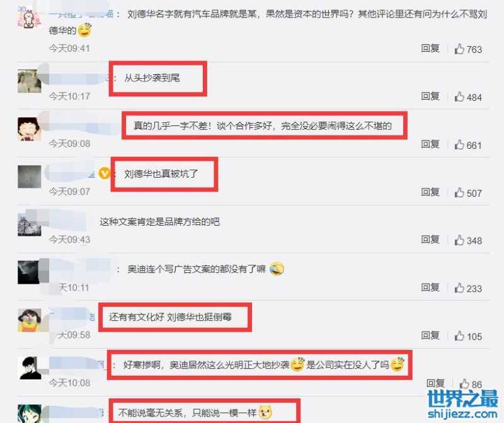
Task: Open green-haired anime avatar profile
Action: coord(29,414)
